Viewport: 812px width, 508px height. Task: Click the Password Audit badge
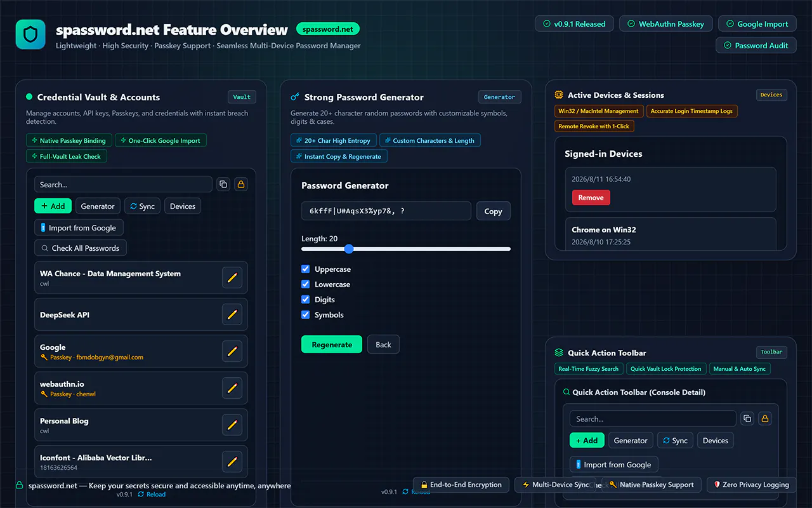[756, 45]
